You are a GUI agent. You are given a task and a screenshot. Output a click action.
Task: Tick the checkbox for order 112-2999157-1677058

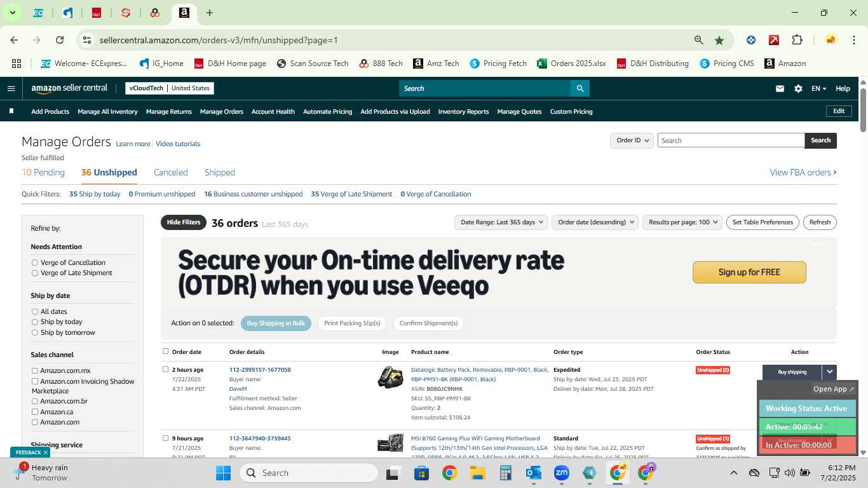[166, 369]
